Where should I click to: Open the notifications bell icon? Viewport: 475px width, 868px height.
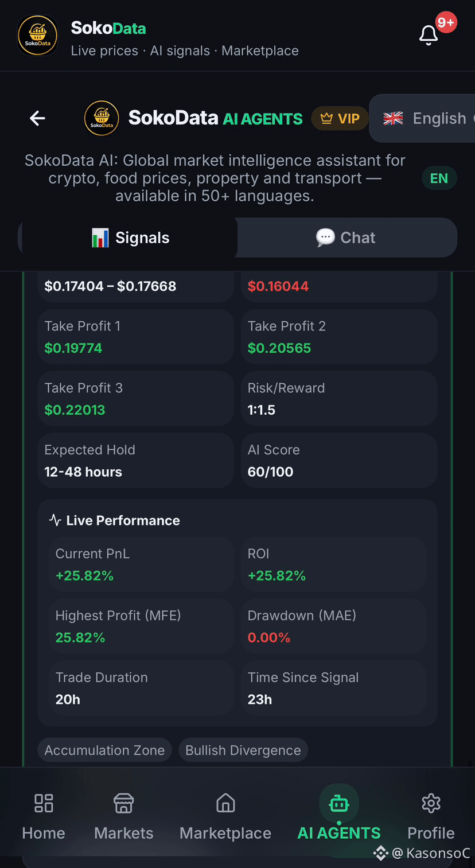click(x=429, y=36)
